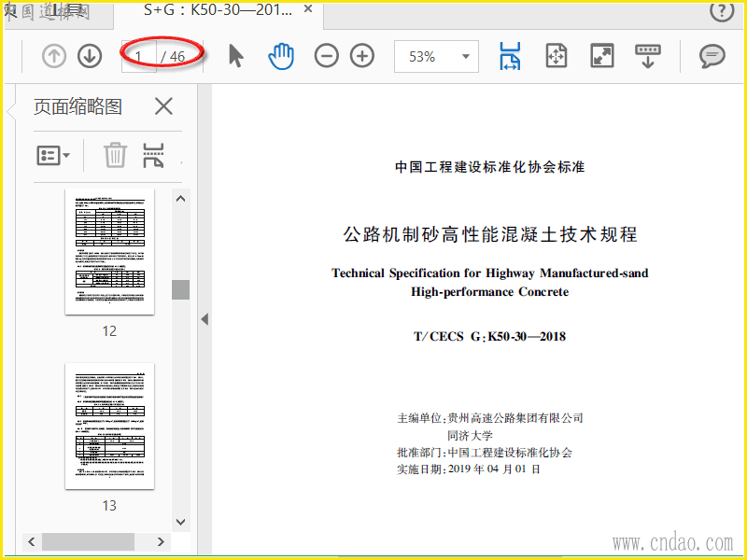Click the date line 实施日期:2019年04月01日
The width and height of the screenshot is (747, 560).
469,469
